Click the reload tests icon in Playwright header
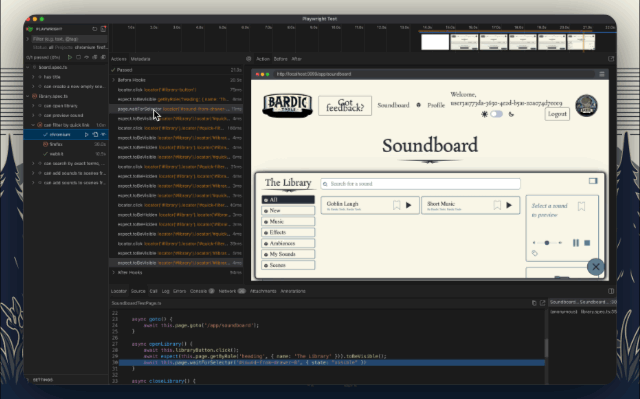The width and height of the screenshot is (640, 399). click(95, 29)
